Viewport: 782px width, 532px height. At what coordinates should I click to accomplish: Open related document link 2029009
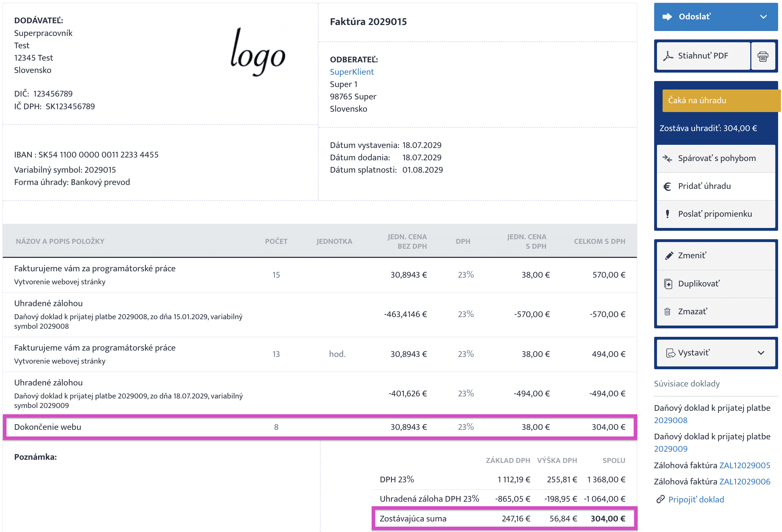coord(671,449)
